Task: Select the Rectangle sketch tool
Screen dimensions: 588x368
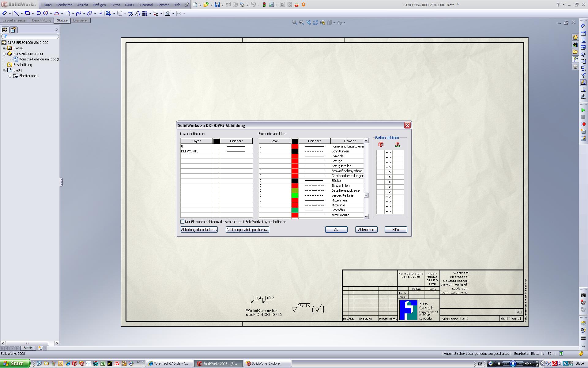Action: tap(28, 13)
